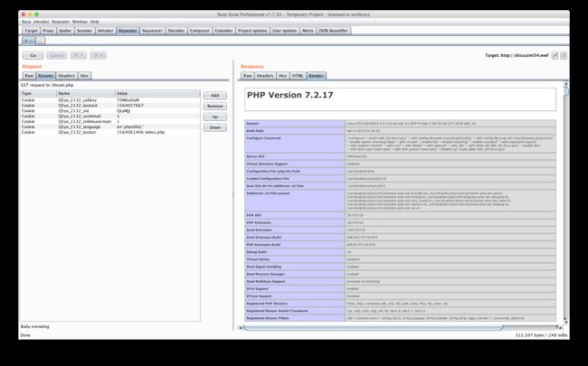Click the PHP Version 7.2.17 heading
Screen dimensions: 588x366
289,95
